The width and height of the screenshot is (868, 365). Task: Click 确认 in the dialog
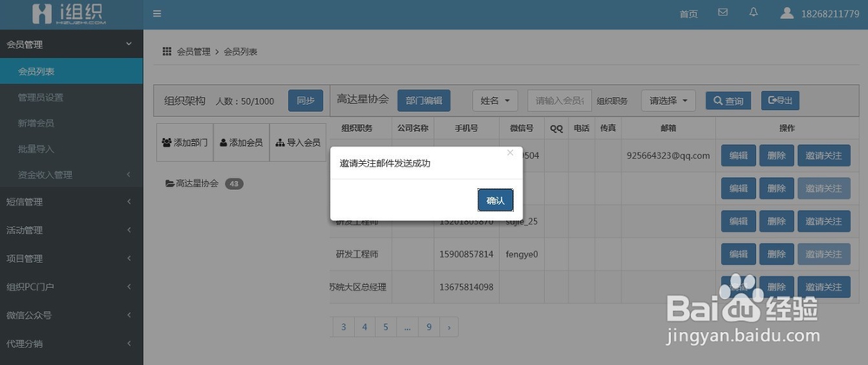[x=496, y=200]
